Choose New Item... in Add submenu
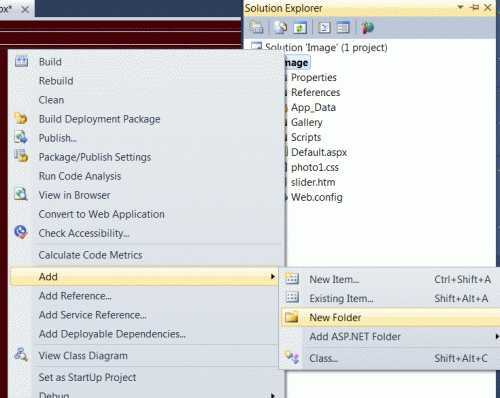The image size is (500, 398). click(334, 279)
